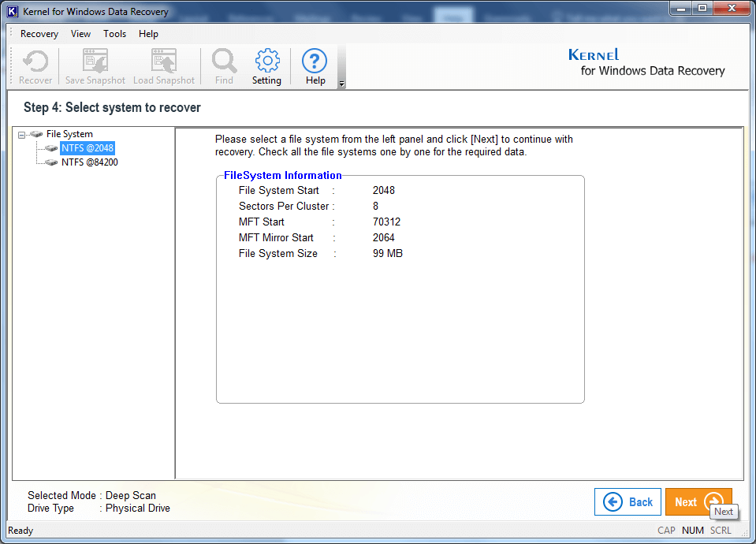Open the Tools menu
The width and height of the screenshot is (756, 544).
(115, 34)
